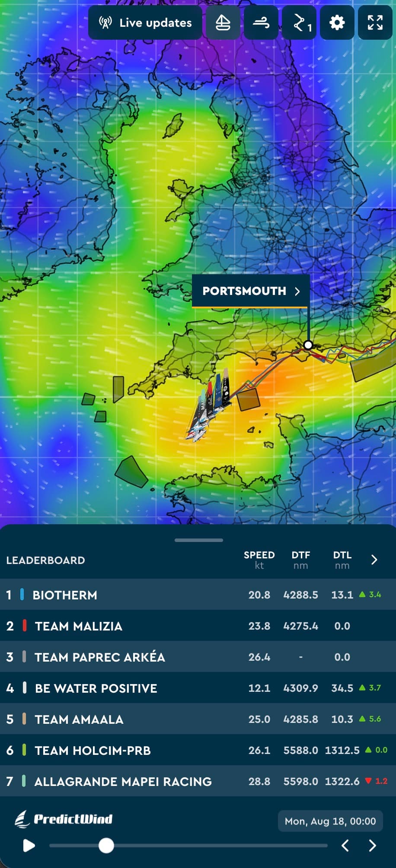
Task: Expand the leaderboard drag handle
Action: (x=199, y=540)
